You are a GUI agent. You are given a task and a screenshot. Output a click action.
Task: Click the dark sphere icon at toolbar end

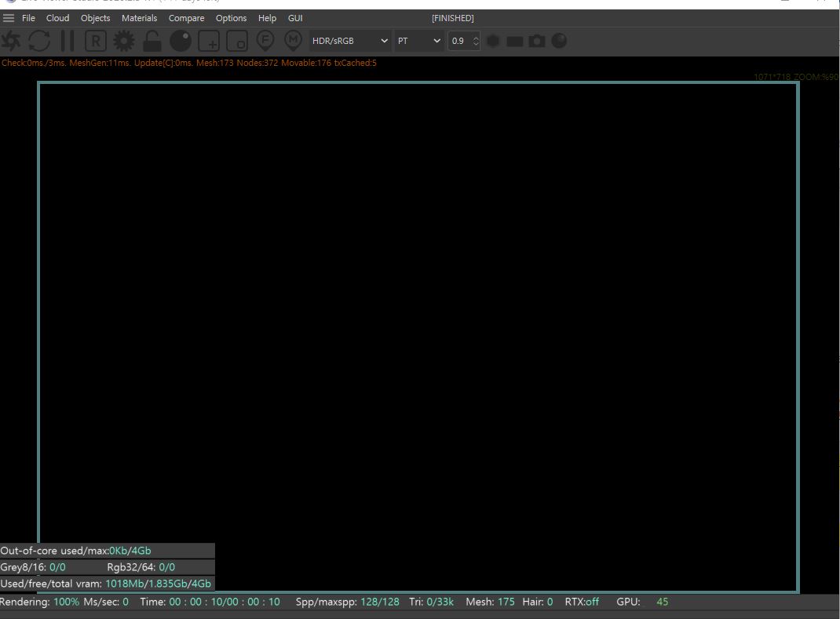tap(559, 42)
